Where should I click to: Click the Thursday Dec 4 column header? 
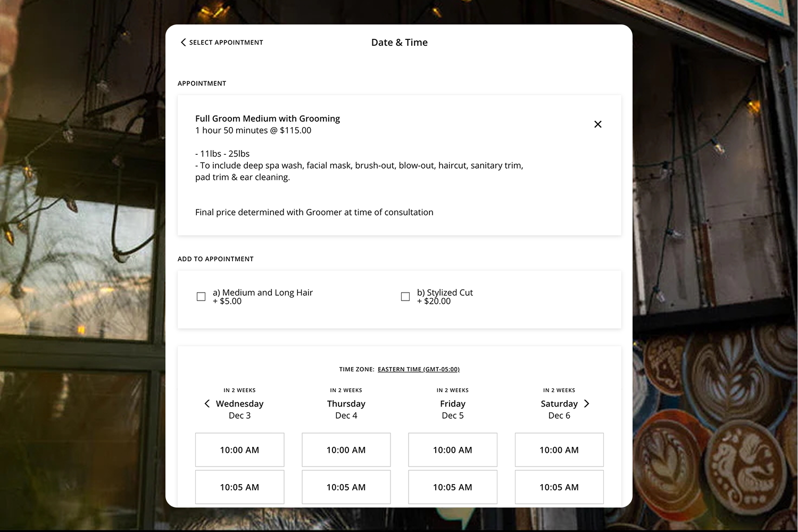click(x=346, y=409)
